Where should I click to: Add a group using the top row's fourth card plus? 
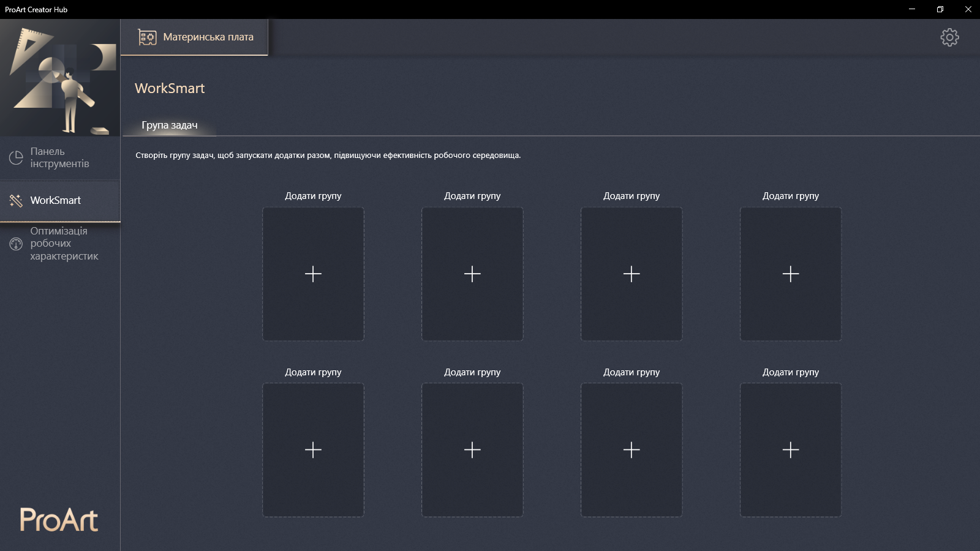[791, 274]
